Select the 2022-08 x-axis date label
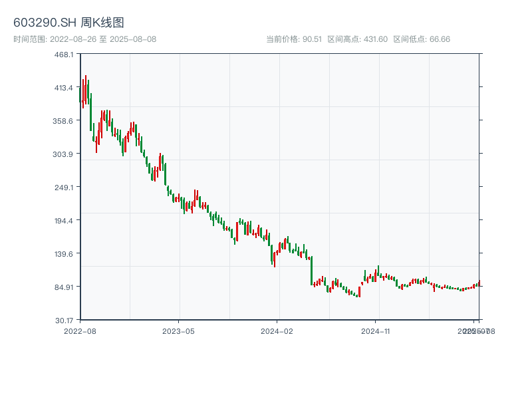 tap(80, 331)
